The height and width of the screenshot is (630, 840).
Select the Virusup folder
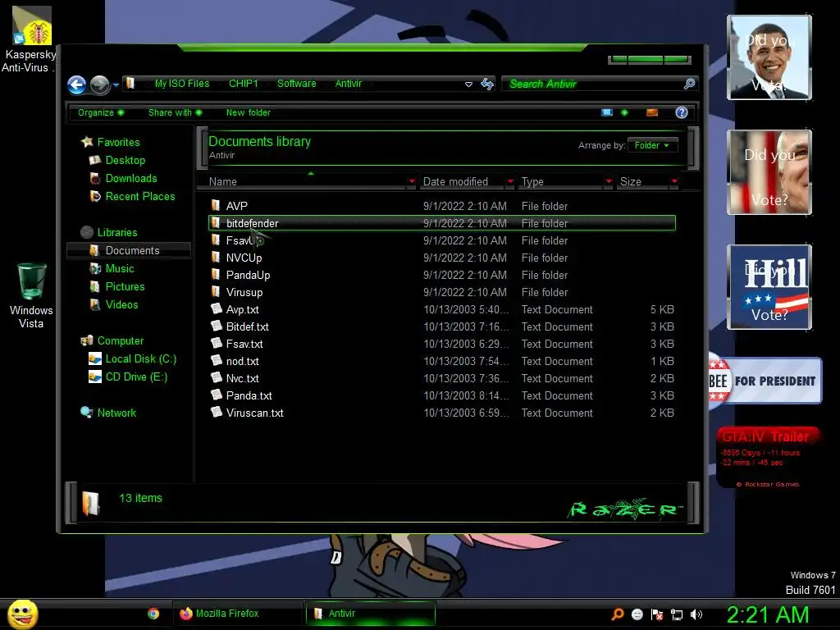[x=442, y=293]
